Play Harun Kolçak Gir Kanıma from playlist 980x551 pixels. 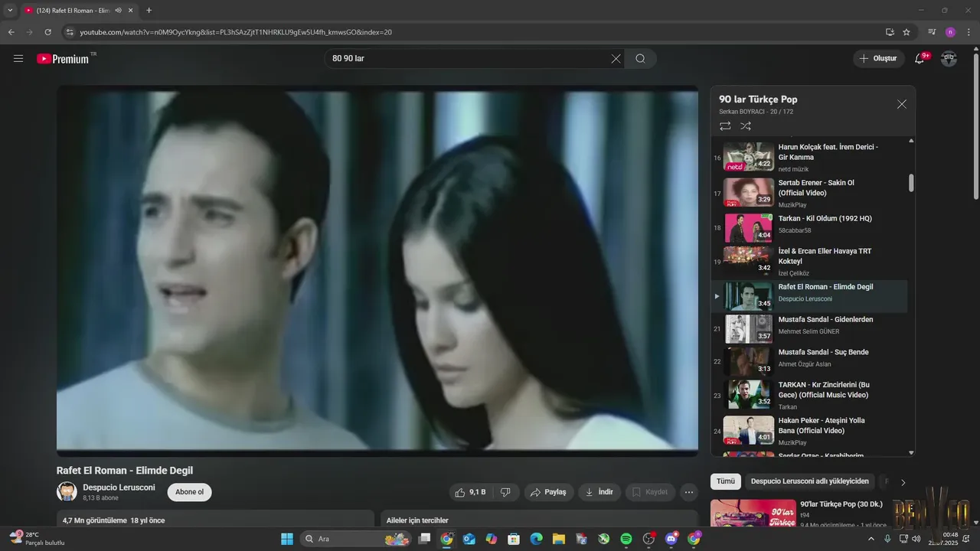pyautogui.click(x=810, y=156)
